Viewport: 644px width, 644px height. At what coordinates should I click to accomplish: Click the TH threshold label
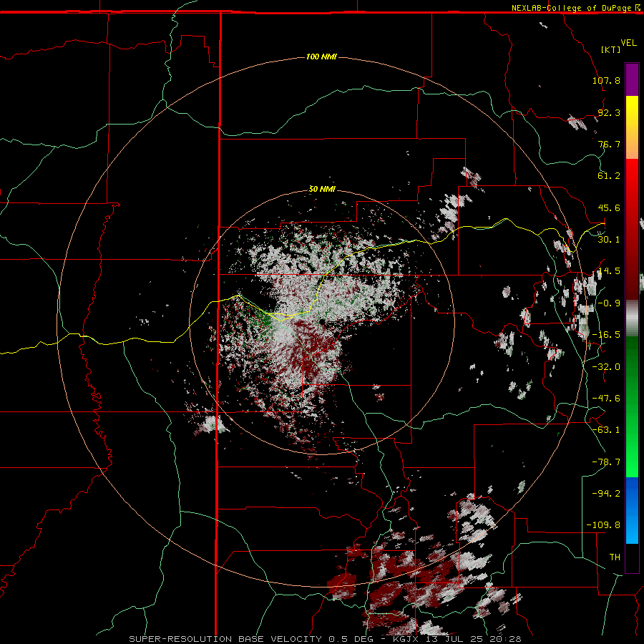615,557
